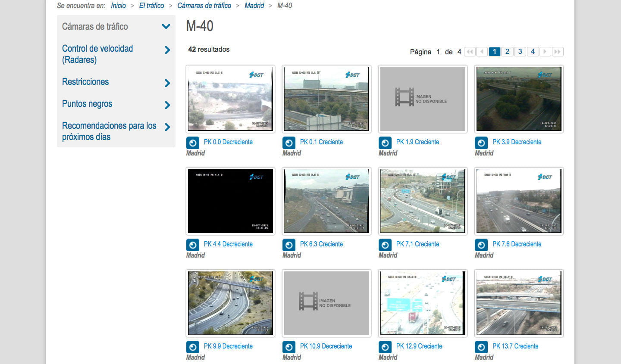Expand the Puntos negros chevron
The height and width of the screenshot is (364, 621).
(167, 105)
